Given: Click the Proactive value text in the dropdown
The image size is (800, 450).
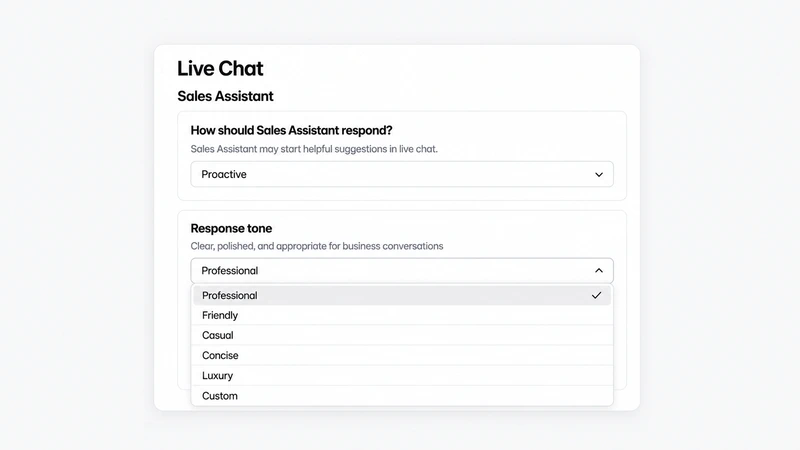Looking at the screenshot, I should pos(223,174).
